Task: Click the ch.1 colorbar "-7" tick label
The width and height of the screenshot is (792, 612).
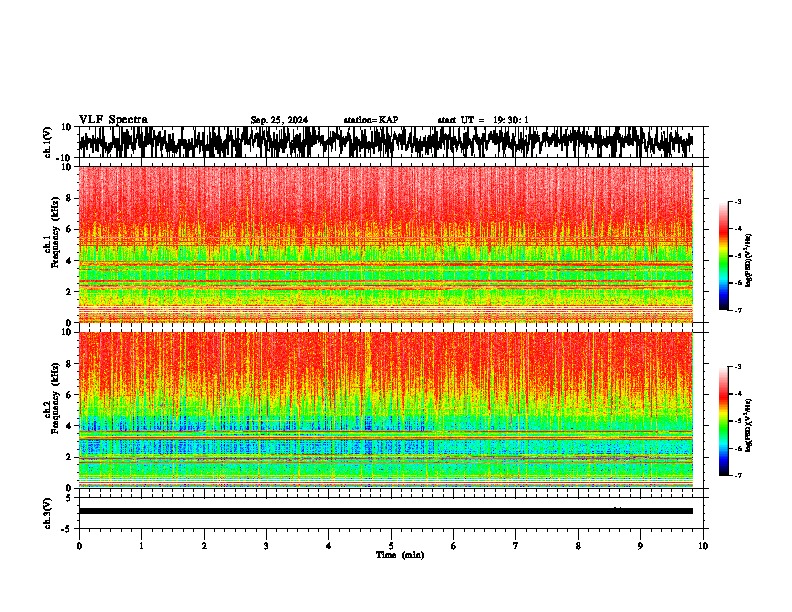Action: [x=738, y=310]
